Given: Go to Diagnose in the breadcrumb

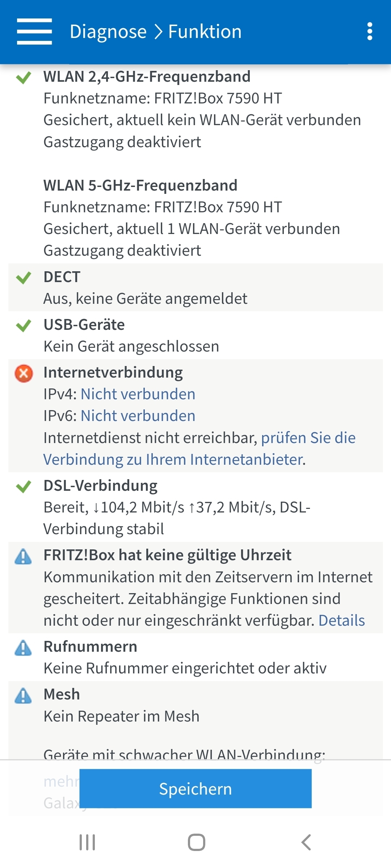Looking at the screenshot, I should [108, 31].
